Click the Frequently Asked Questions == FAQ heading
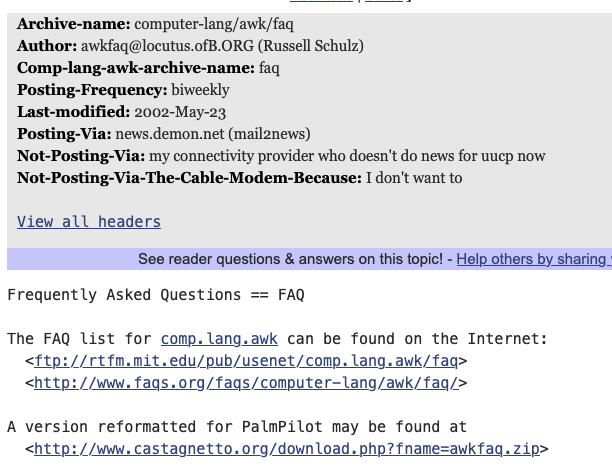The width and height of the screenshot is (612, 472). tap(155, 295)
